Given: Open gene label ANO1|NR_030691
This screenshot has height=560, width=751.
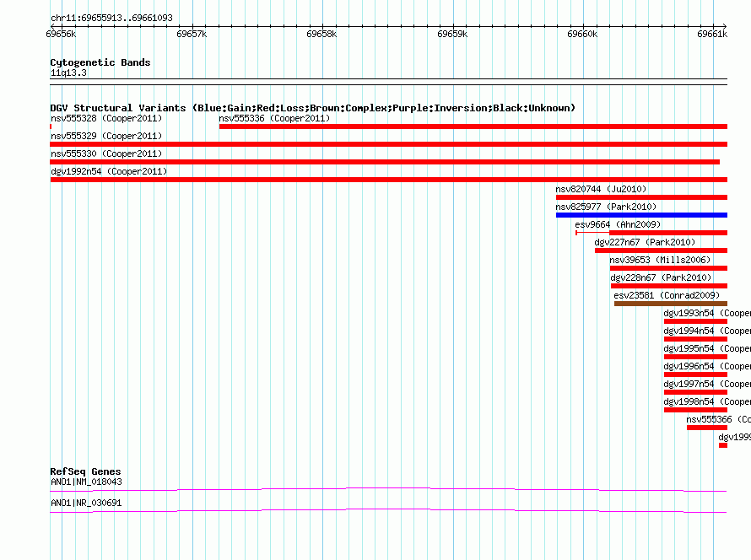Looking at the screenshot, I should [x=86, y=503].
